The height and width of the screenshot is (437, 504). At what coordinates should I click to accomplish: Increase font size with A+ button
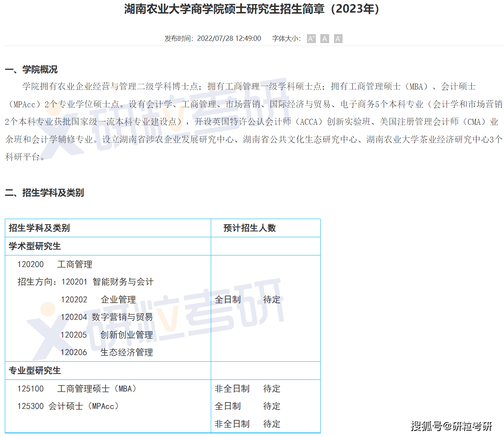tap(311, 39)
